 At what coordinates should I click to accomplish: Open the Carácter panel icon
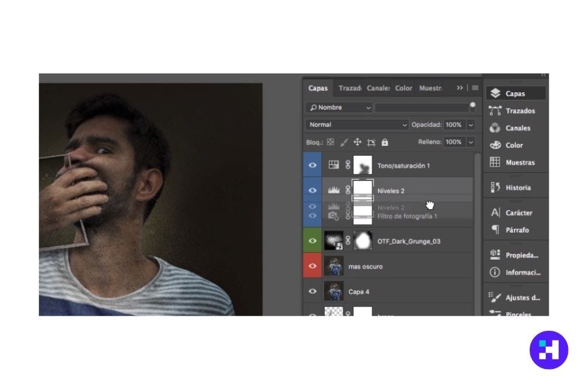click(495, 213)
